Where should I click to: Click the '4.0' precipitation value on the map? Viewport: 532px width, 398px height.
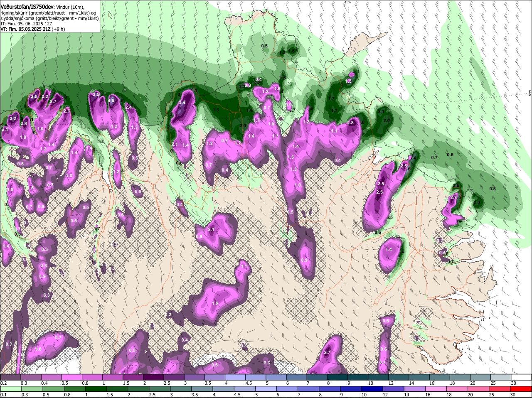(x=111, y=101)
